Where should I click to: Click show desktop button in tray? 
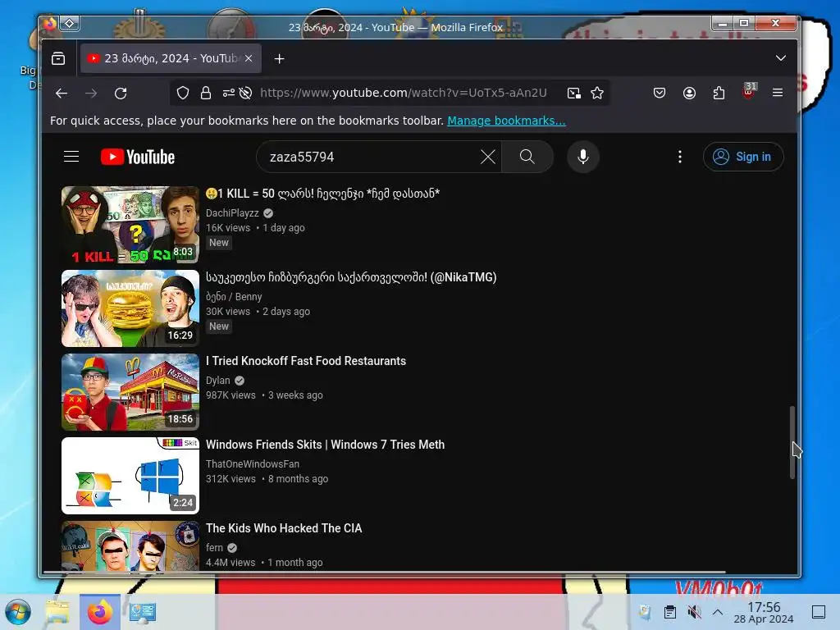click(x=819, y=612)
